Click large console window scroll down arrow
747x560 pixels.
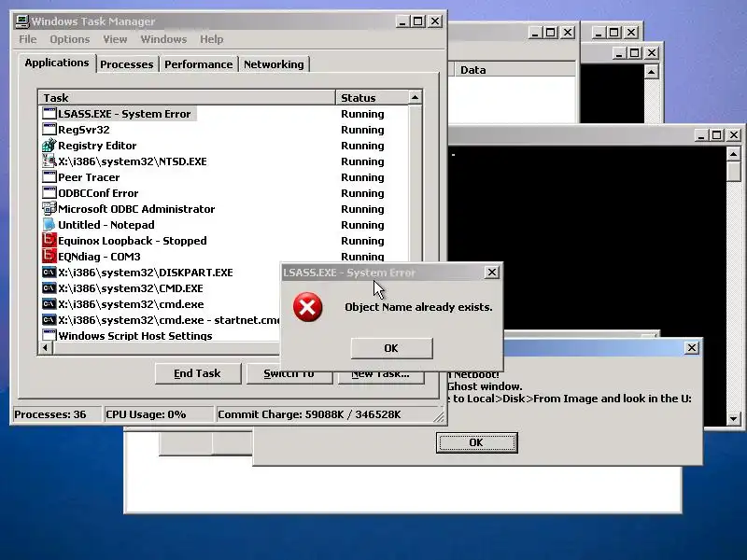pos(733,419)
